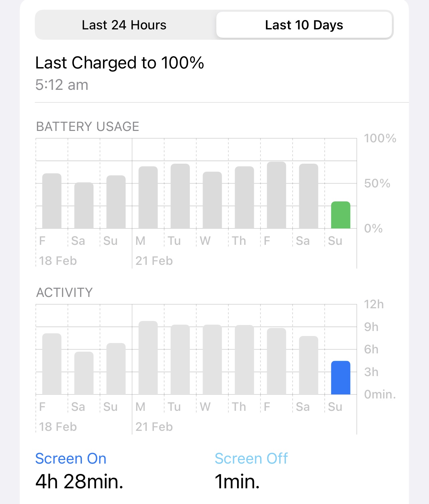Select the second Friday activity bar

pos(277,361)
